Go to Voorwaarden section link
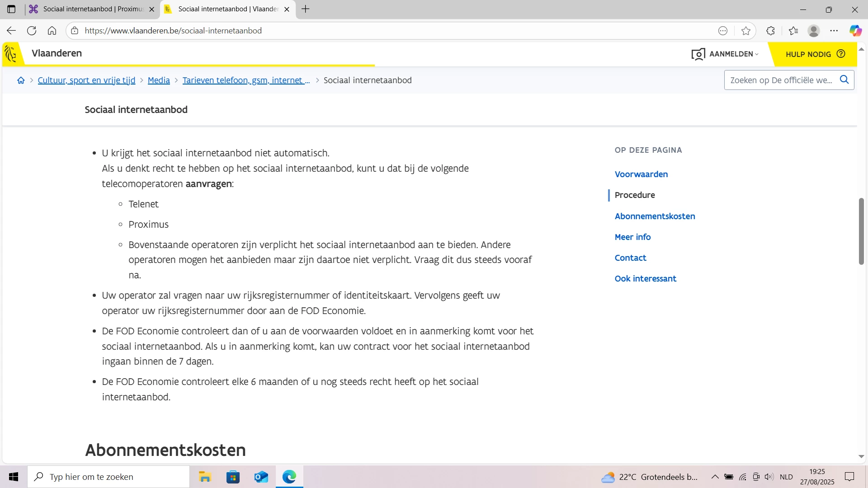Image resolution: width=868 pixels, height=488 pixels. pos(641,174)
